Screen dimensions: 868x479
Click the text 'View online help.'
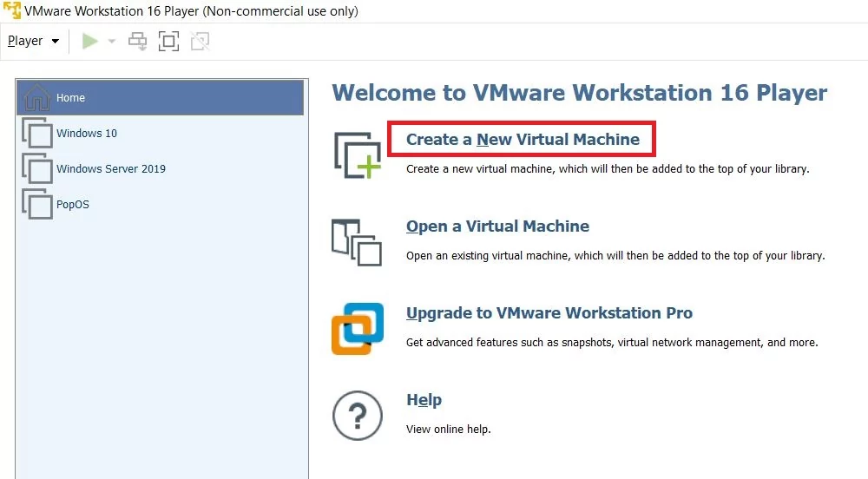449,430
